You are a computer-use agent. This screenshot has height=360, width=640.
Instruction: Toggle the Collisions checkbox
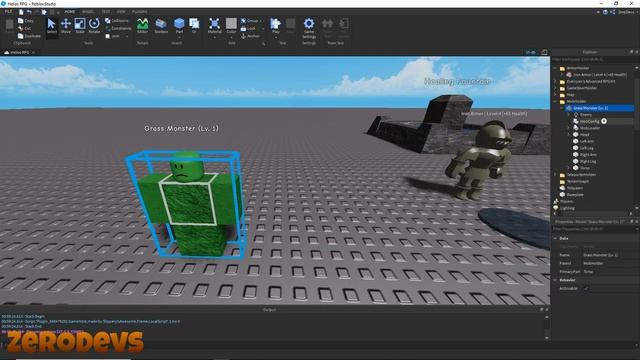[116, 20]
